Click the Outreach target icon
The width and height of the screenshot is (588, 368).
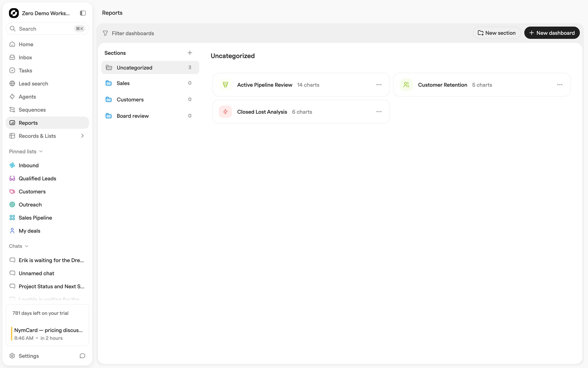click(x=12, y=204)
